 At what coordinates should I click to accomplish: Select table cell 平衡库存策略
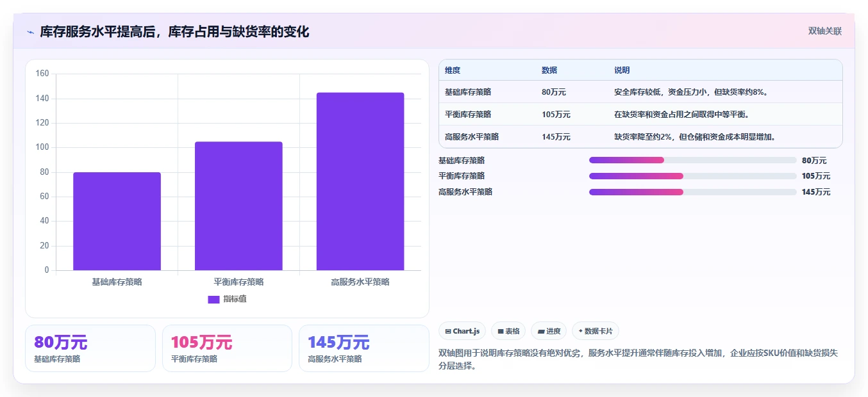[468, 115]
